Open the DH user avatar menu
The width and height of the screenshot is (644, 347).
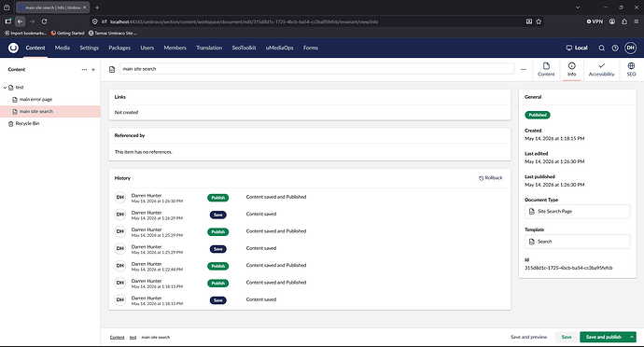point(630,49)
